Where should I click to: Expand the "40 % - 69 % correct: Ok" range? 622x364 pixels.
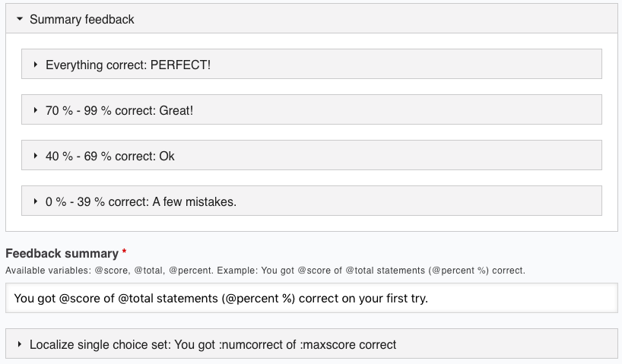pos(110,156)
